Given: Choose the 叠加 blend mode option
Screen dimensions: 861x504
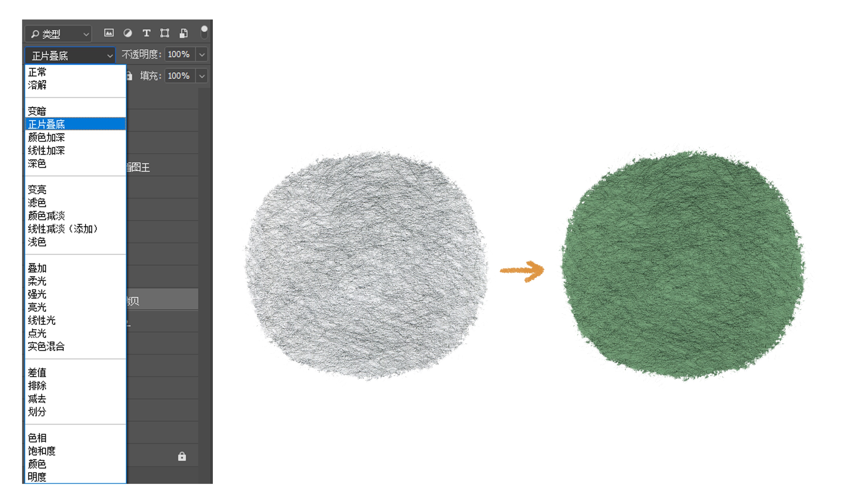Looking at the screenshot, I should [37, 268].
